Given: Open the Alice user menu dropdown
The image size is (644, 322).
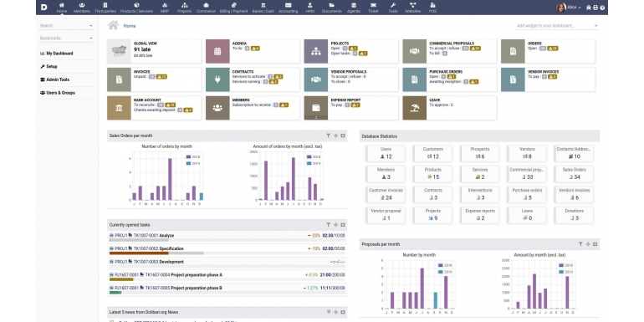Looking at the screenshot, I should pyautogui.click(x=569, y=8).
